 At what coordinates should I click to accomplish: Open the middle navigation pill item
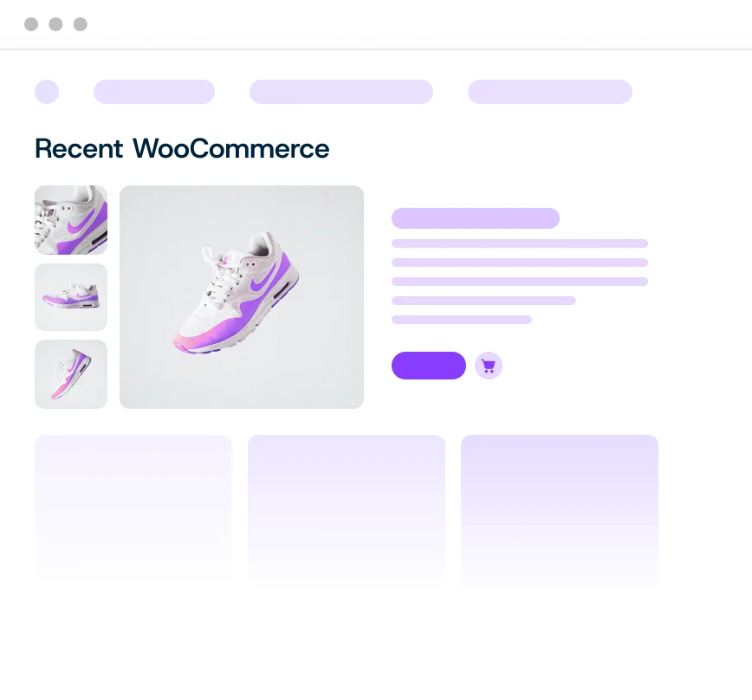point(341,92)
